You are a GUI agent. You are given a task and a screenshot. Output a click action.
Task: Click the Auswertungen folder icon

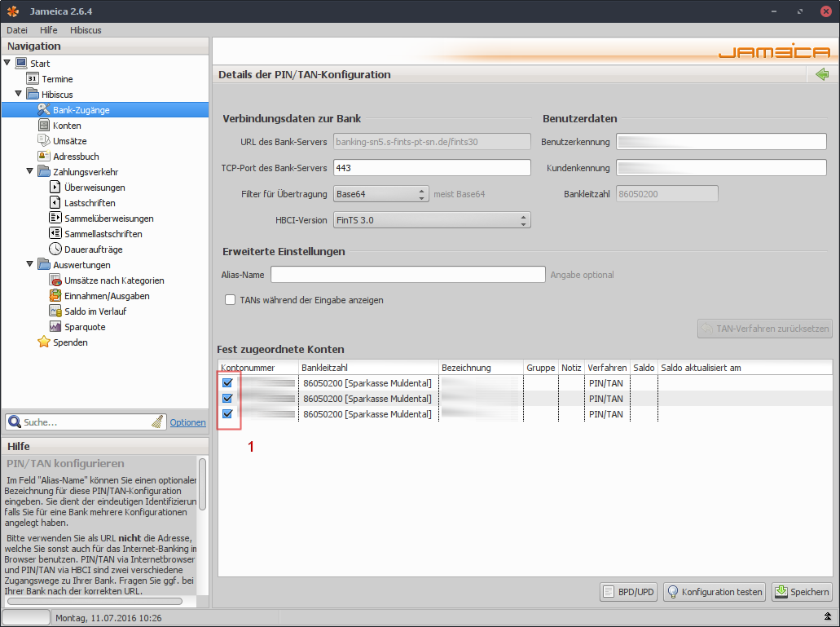[44, 265]
